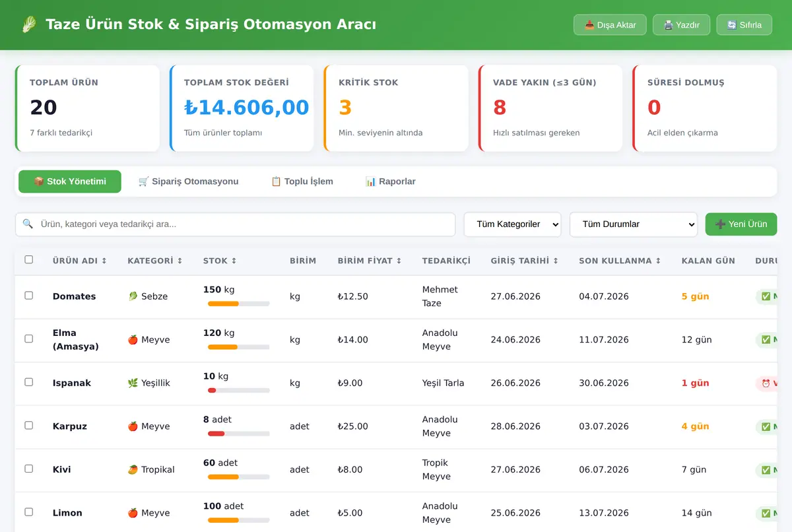Toggle the select-all checkbox in table header
Image resolution: width=792 pixels, height=532 pixels.
click(29, 259)
